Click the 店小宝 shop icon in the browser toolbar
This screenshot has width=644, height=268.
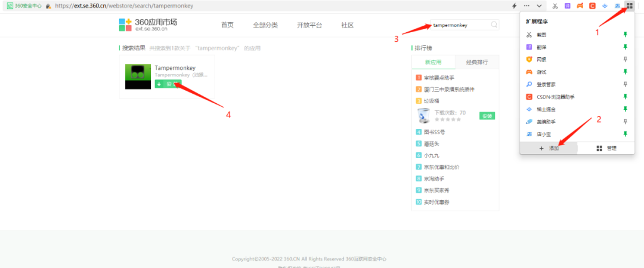click(617, 6)
